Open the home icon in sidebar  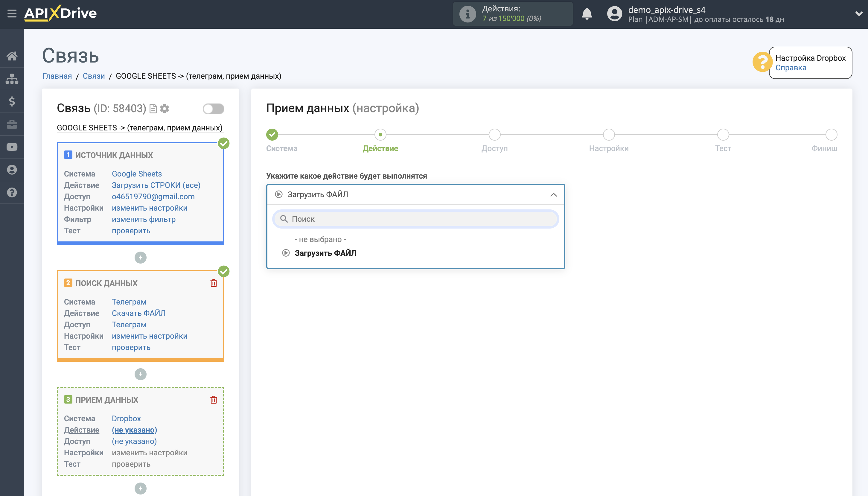pyautogui.click(x=12, y=56)
